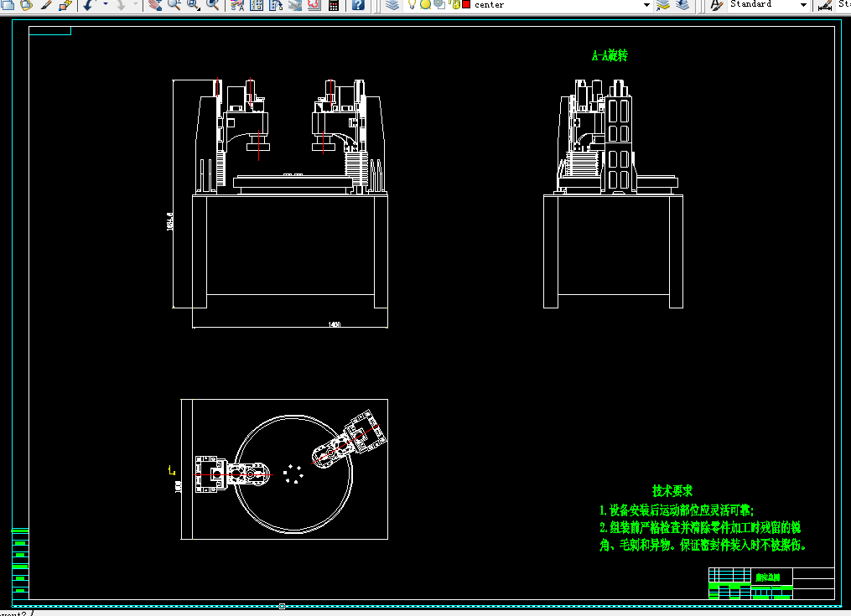Open the Block Editor lightning icon
Screen dimensions: 851x616
pos(65,5)
